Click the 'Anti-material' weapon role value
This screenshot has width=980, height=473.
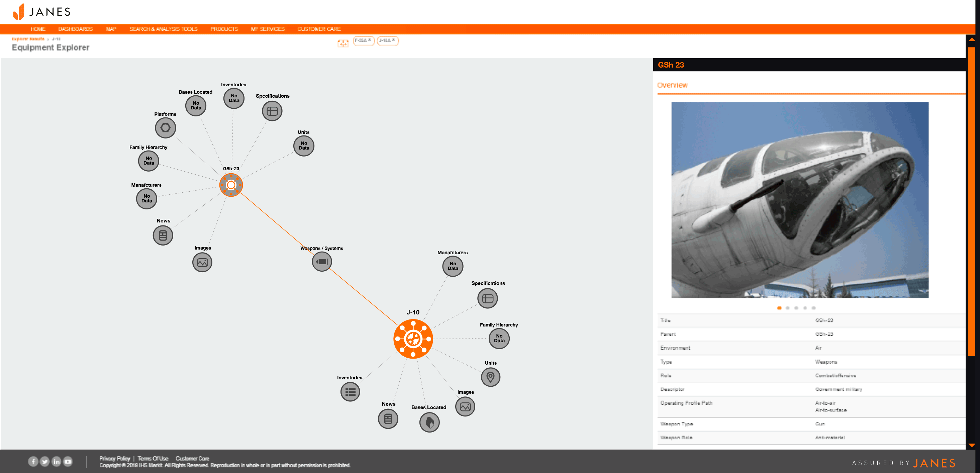tap(830, 438)
